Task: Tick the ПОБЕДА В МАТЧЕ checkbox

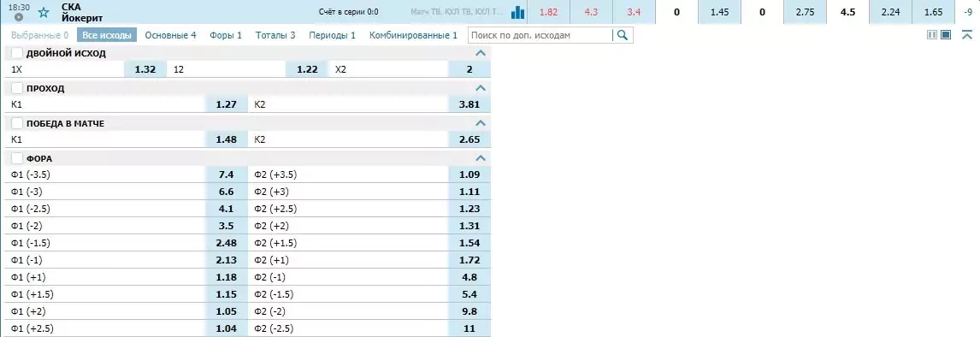Action: pos(17,123)
